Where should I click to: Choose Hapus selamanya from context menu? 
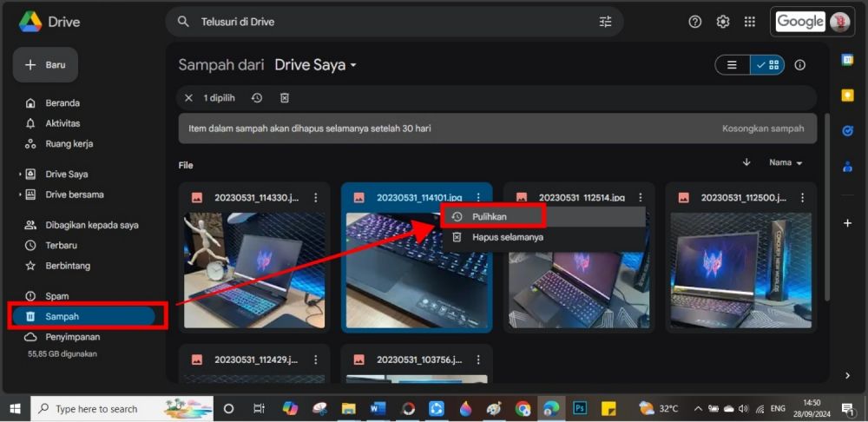point(543,237)
